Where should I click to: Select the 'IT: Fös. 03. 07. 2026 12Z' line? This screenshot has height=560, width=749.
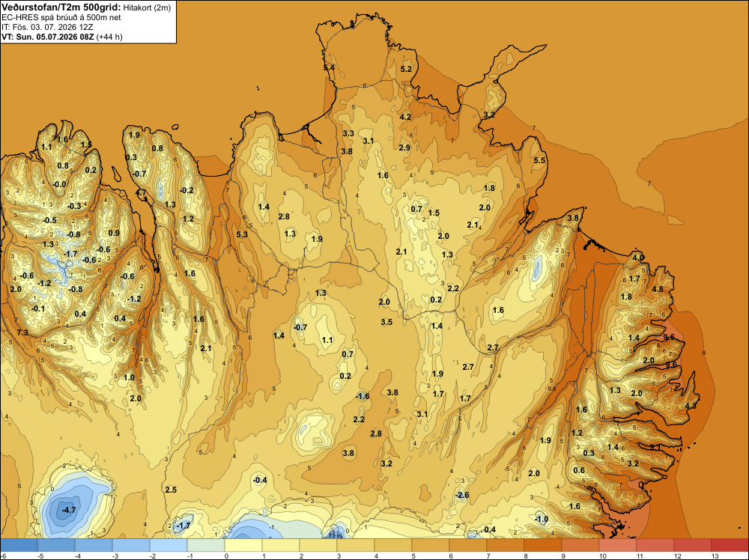click(47, 27)
